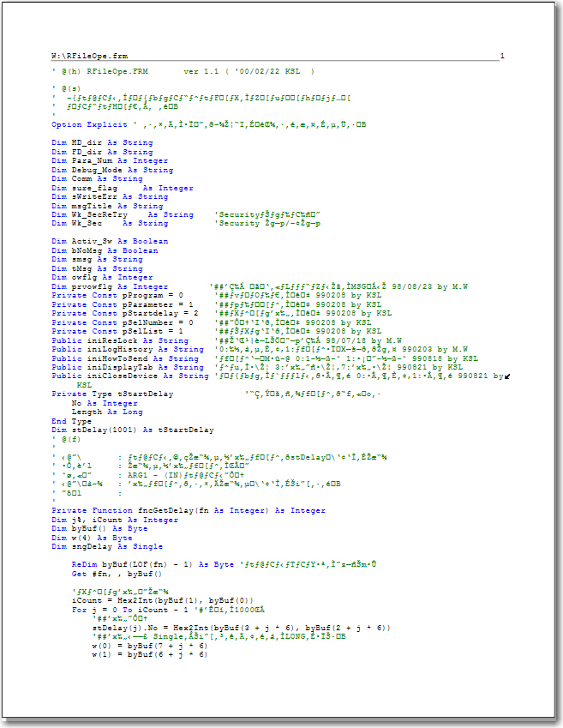Select Dim j%, iCount As Integer
563x728 pixels.
point(115,520)
